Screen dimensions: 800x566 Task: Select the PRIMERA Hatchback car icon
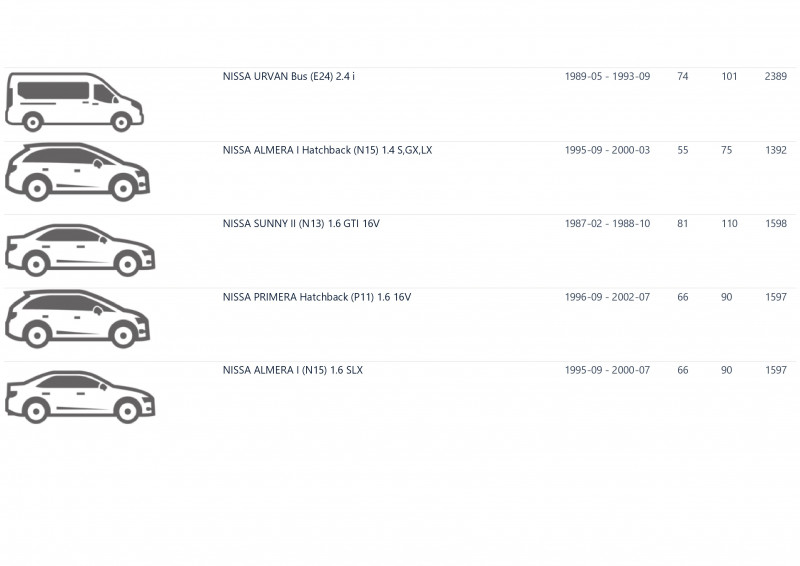78,319
